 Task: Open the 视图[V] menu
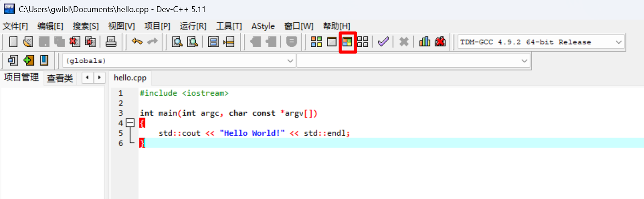[122, 26]
